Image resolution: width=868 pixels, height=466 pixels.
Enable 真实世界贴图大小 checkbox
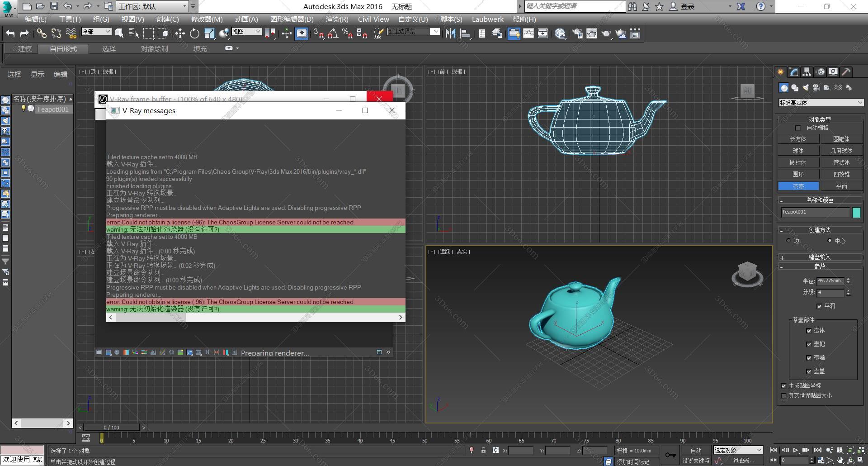[x=783, y=396]
